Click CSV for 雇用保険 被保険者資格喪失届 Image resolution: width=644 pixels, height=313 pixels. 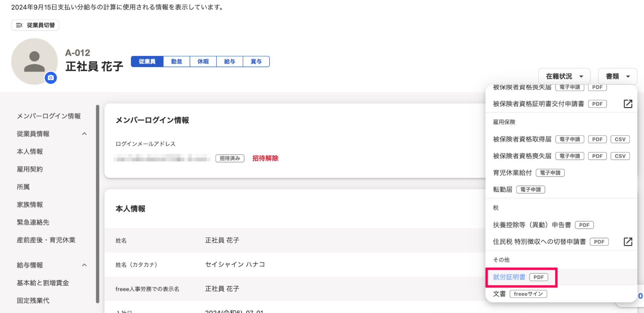(620, 156)
